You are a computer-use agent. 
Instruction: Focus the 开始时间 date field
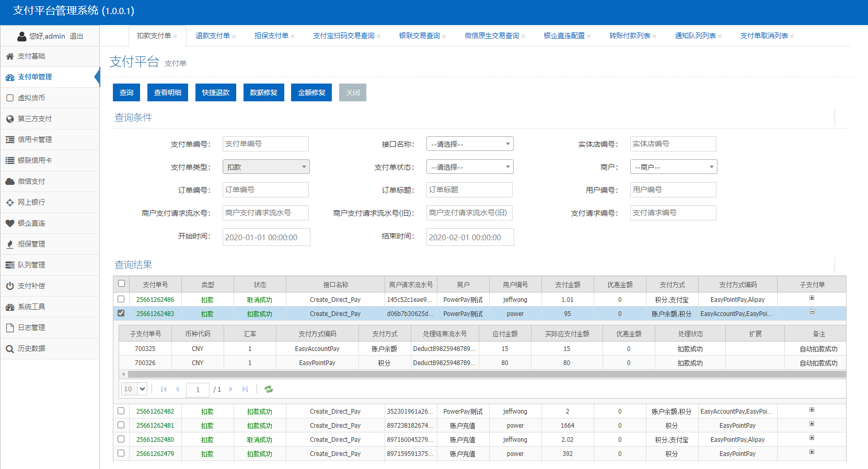click(267, 237)
